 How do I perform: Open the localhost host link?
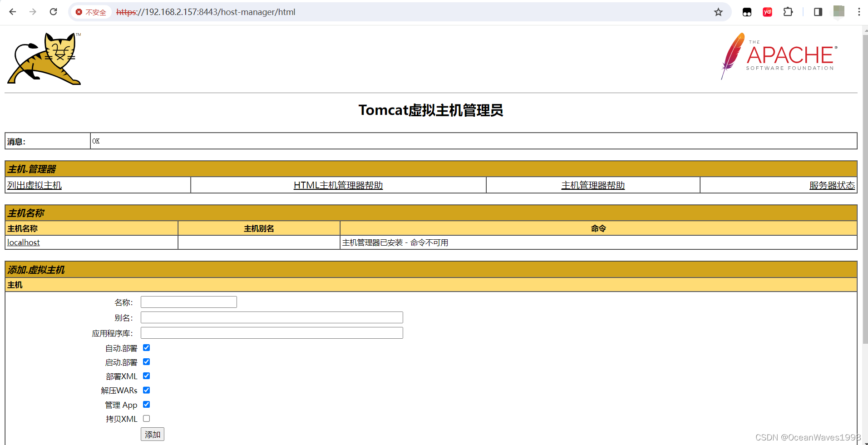(24, 242)
